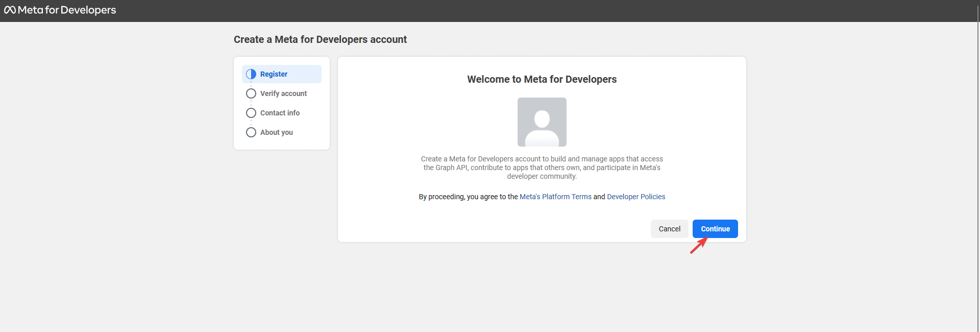Open the Verify account step label
This screenshot has width=980, height=332.
coord(283,93)
